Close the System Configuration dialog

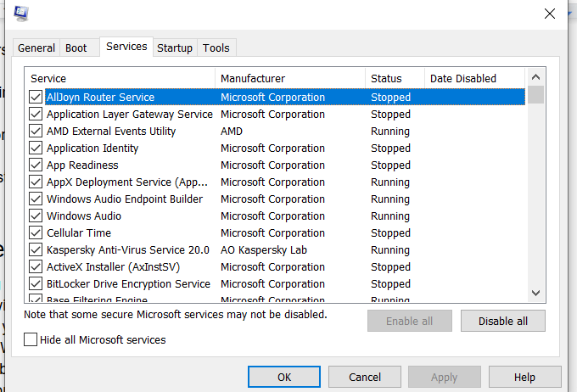[549, 14]
